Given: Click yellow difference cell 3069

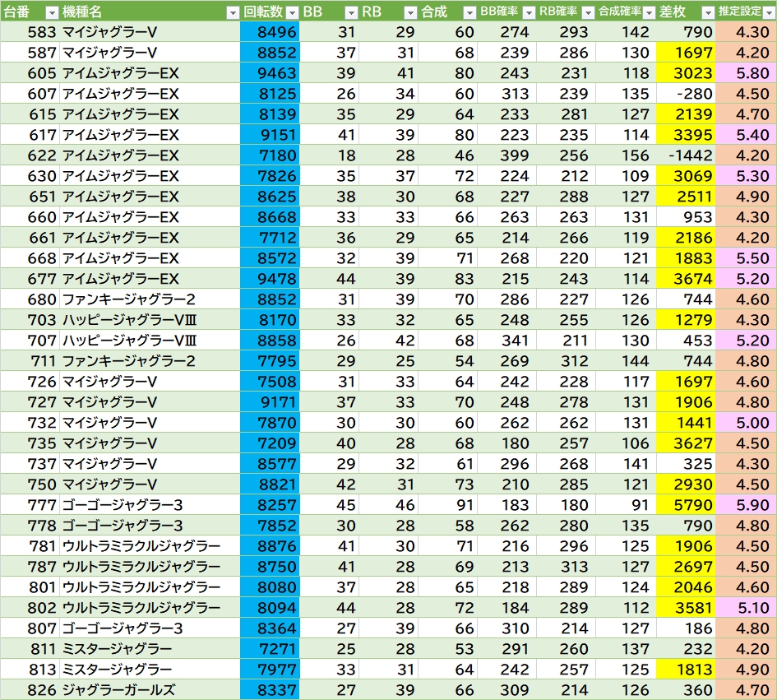Looking at the screenshot, I should pyautogui.click(x=687, y=175).
